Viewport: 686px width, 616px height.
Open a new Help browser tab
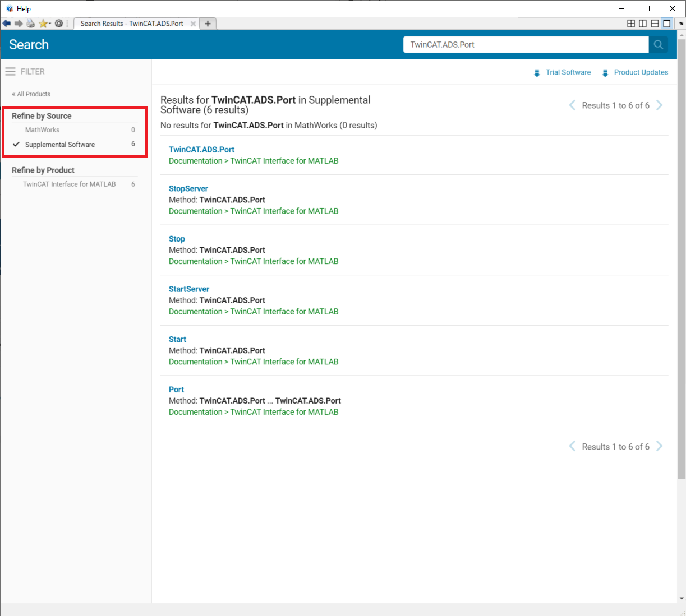208,24
